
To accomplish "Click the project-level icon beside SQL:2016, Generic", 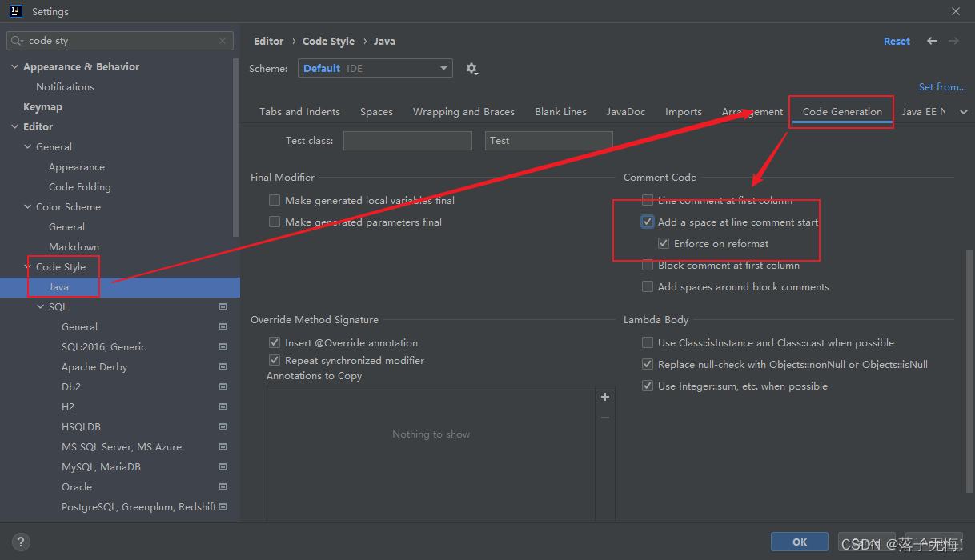I will tap(223, 346).
